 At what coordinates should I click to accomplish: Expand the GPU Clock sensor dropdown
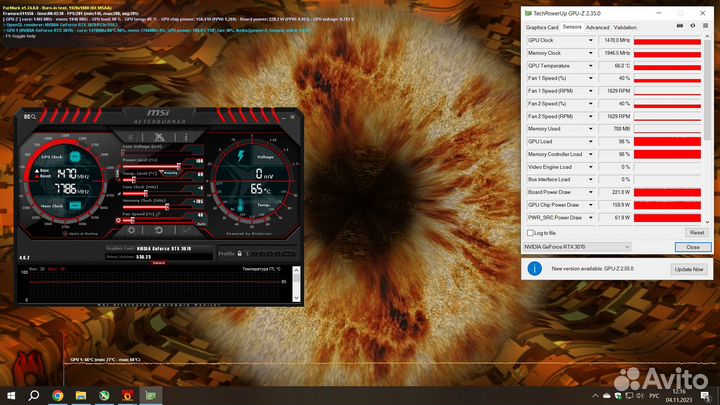coord(591,40)
